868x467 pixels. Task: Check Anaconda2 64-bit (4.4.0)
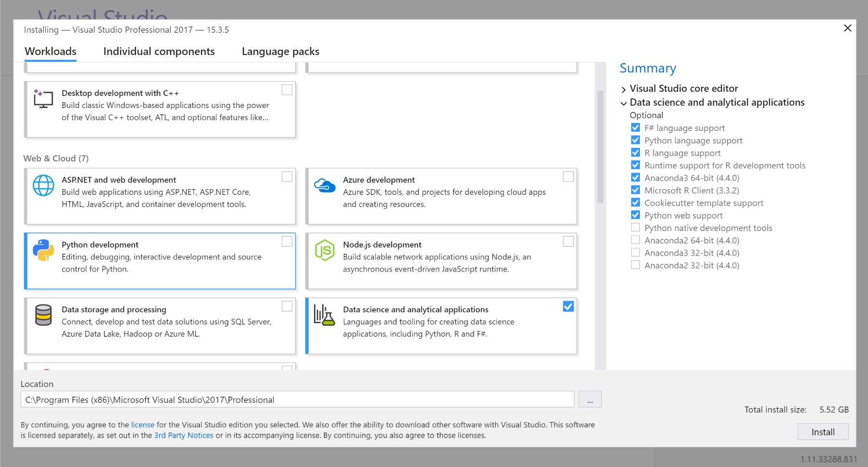point(636,240)
